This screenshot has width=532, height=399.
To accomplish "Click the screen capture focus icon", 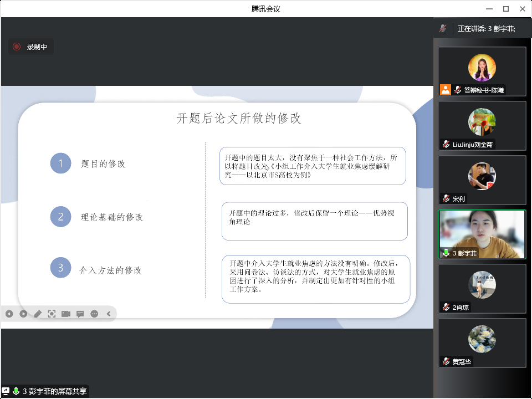I will (52, 314).
